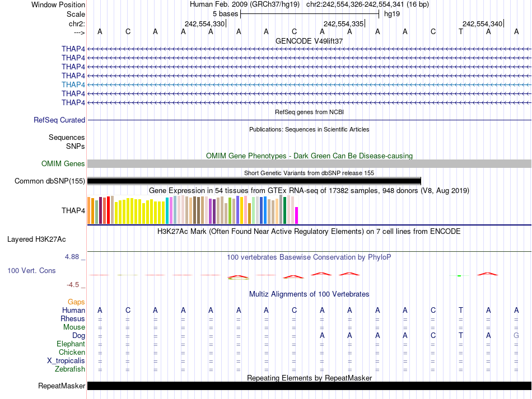Click the black Common dbSNP variant bar
Image resolution: width=532 pixels, height=399 pixels.
[x=254, y=181]
